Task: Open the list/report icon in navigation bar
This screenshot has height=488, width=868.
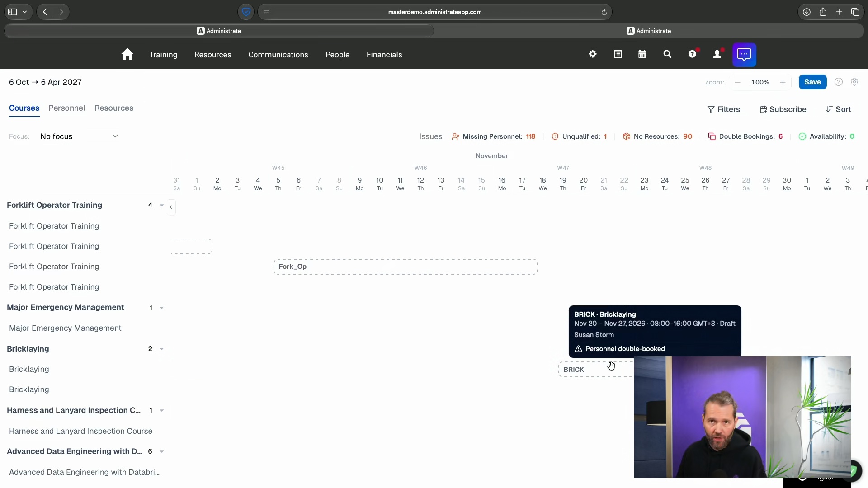Action: (x=618, y=54)
